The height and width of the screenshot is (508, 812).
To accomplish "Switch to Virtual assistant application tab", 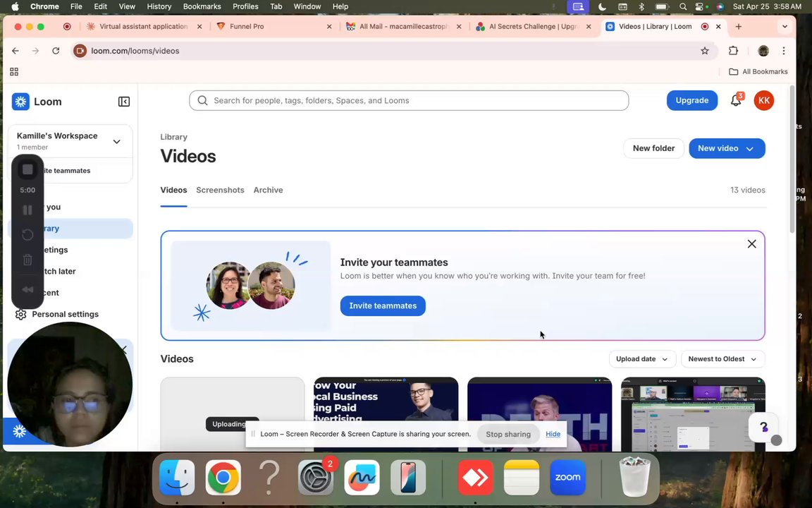I will coord(144,26).
